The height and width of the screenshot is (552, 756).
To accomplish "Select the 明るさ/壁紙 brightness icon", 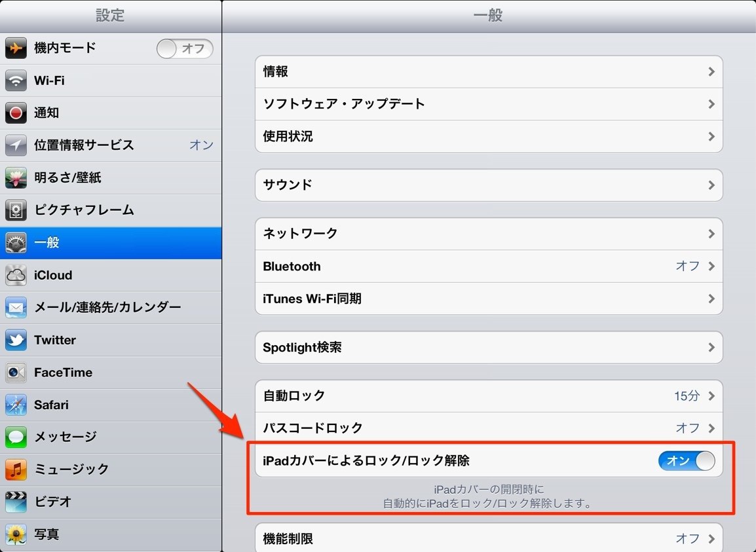I will click(x=16, y=177).
